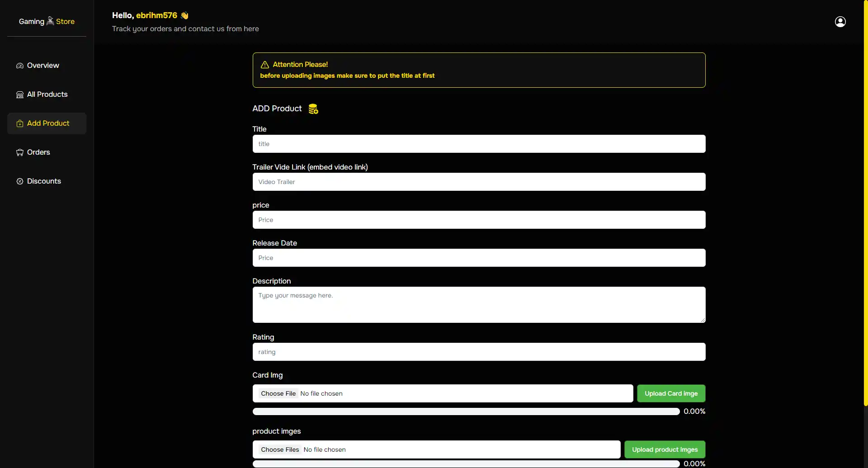
Task: Open the Orders menu item
Action: [38, 152]
